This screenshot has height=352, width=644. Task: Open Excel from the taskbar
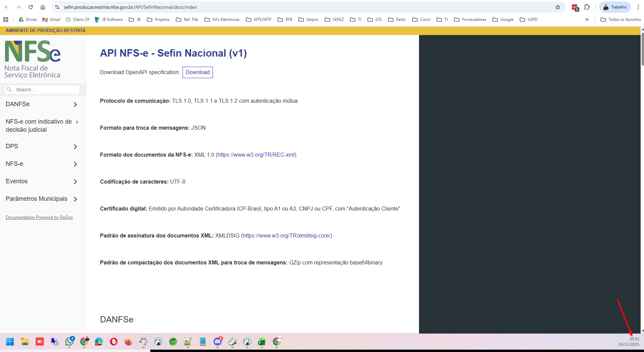pos(262,342)
